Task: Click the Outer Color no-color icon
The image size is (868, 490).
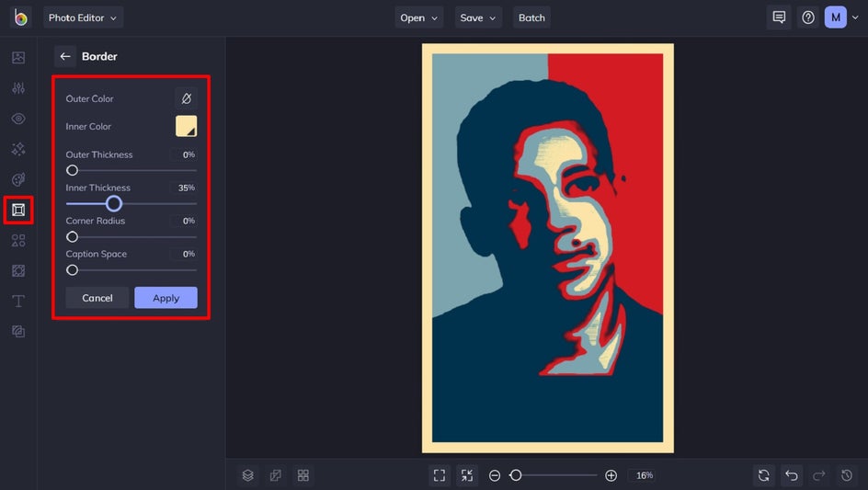Action: (186, 98)
